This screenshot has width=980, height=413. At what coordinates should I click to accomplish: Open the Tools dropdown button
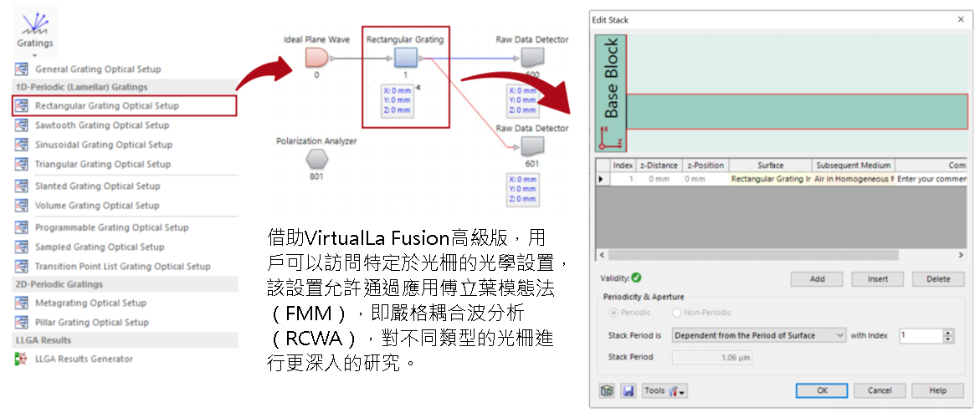665,391
